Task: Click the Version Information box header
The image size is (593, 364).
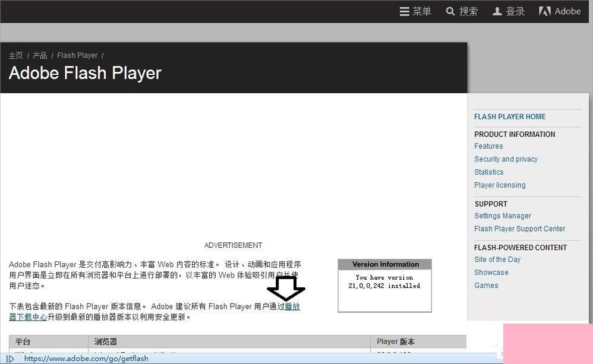Action: pyautogui.click(x=385, y=264)
